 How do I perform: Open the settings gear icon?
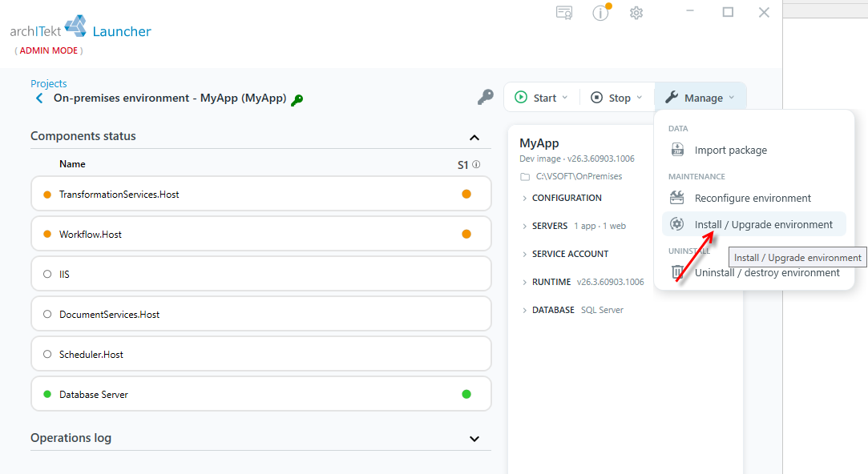pos(636,13)
